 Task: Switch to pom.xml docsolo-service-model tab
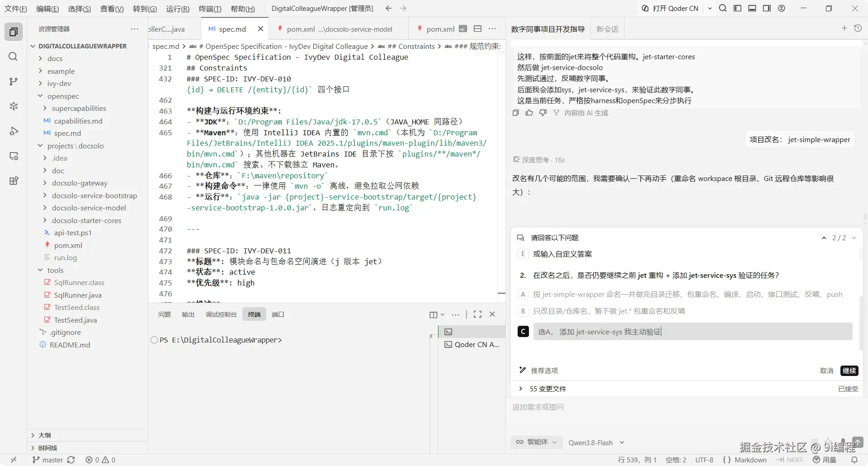(339, 29)
